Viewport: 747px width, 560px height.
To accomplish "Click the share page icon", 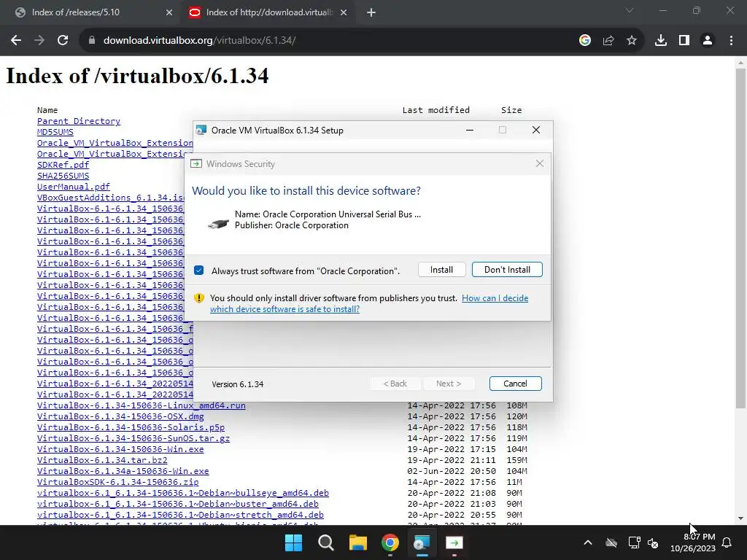I will (608, 41).
